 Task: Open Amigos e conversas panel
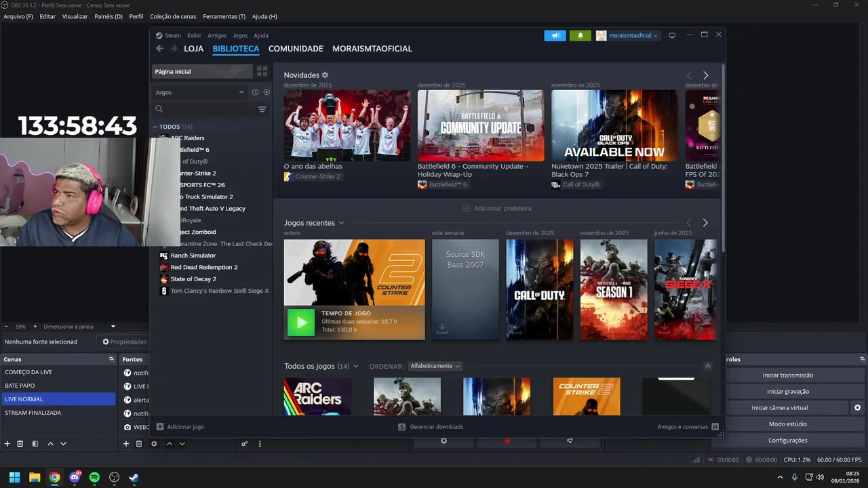click(688, 427)
